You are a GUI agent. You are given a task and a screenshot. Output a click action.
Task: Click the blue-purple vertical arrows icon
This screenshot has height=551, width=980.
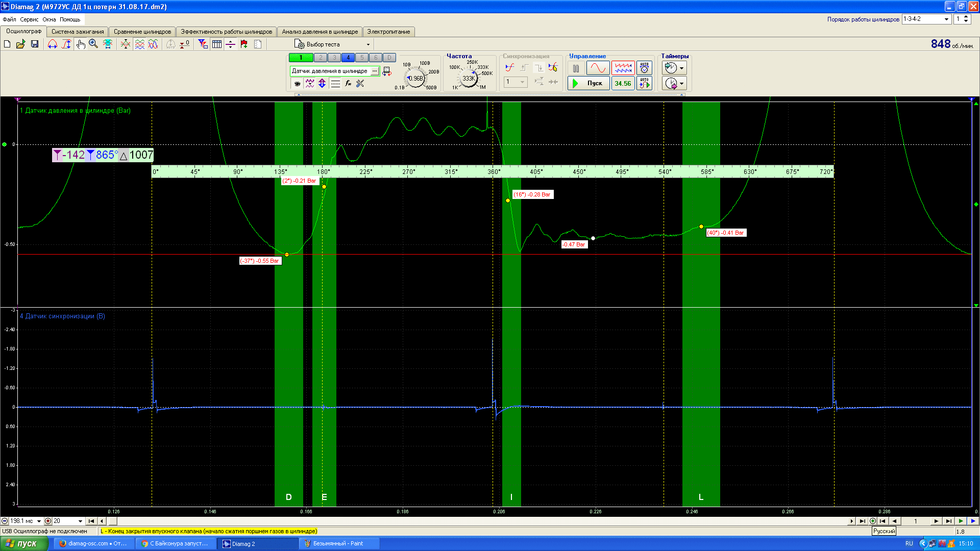(322, 84)
